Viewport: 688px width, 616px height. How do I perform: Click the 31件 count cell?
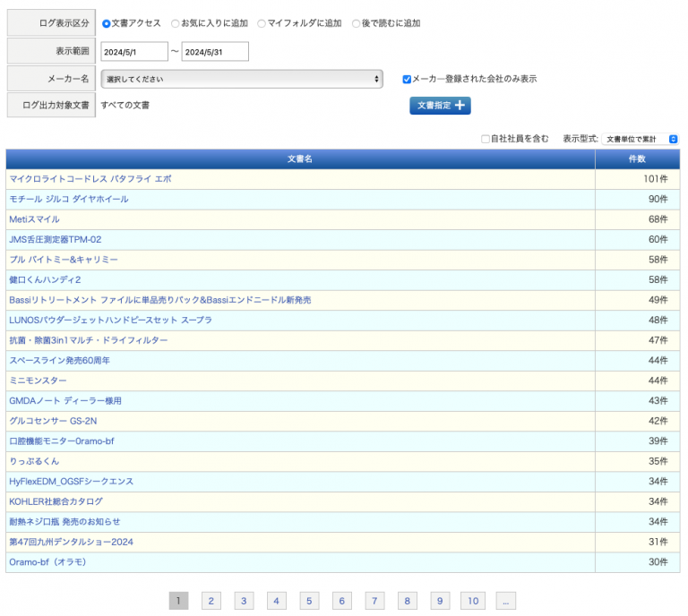[637, 542]
